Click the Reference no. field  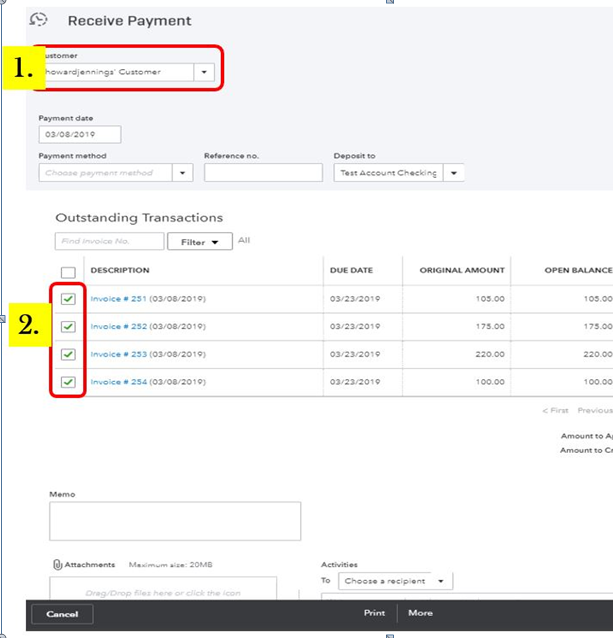pos(263,173)
